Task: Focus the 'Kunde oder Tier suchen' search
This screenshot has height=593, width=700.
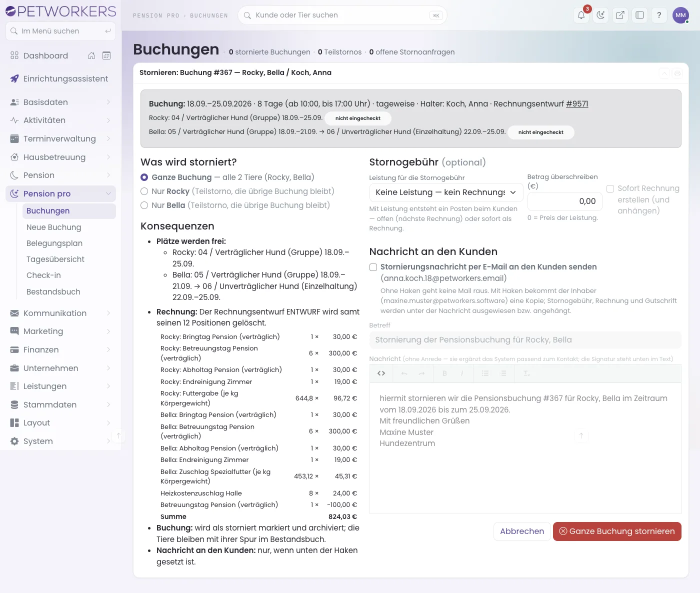Action: 342,15
